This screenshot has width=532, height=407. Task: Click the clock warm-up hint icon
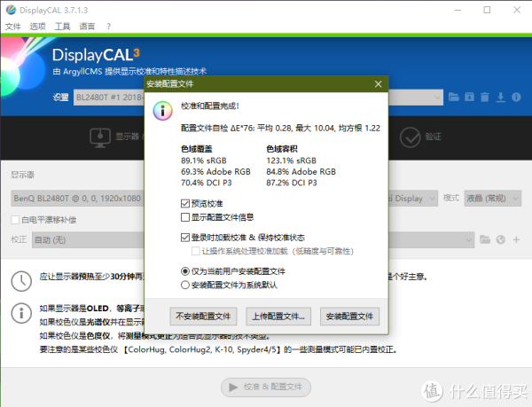tap(21, 281)
